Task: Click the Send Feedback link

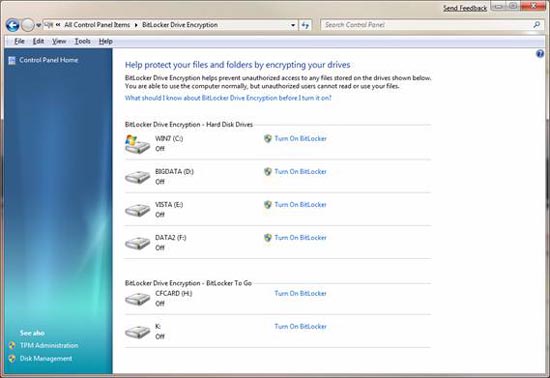Action: 465,8
